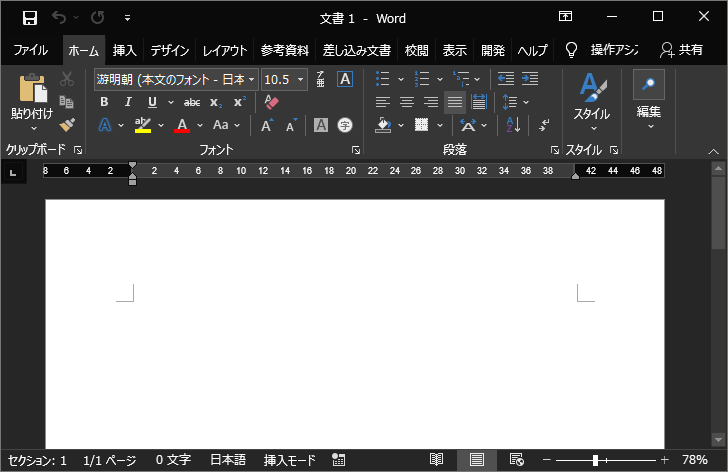Open the Customize Quick Access Toolbar menu
Image resolution: width=728 pixels, height=472 pixels.
tap(127, 18)
